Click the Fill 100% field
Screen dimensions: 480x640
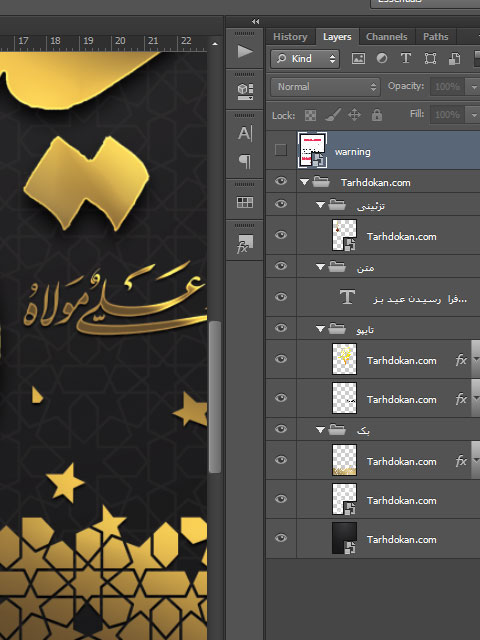(448, 115)
